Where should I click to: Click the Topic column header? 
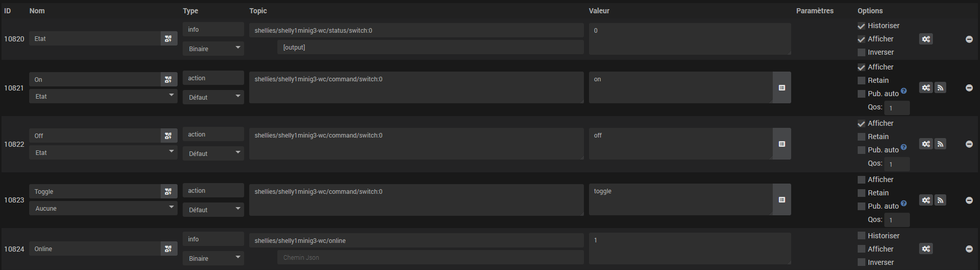(x=258, y=11)
